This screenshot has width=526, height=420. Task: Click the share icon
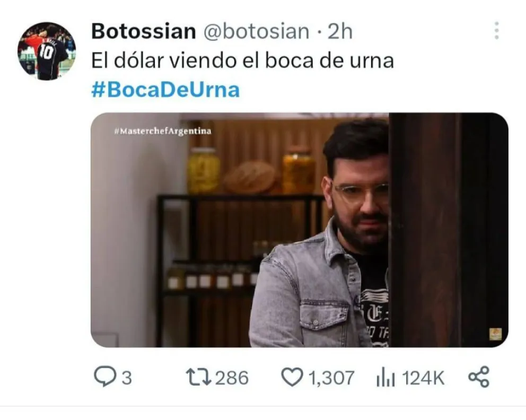[479, 377]
